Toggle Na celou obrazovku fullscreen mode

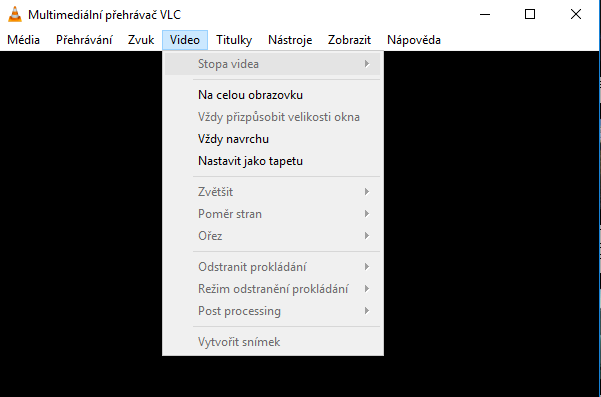(x=273, y=95)
